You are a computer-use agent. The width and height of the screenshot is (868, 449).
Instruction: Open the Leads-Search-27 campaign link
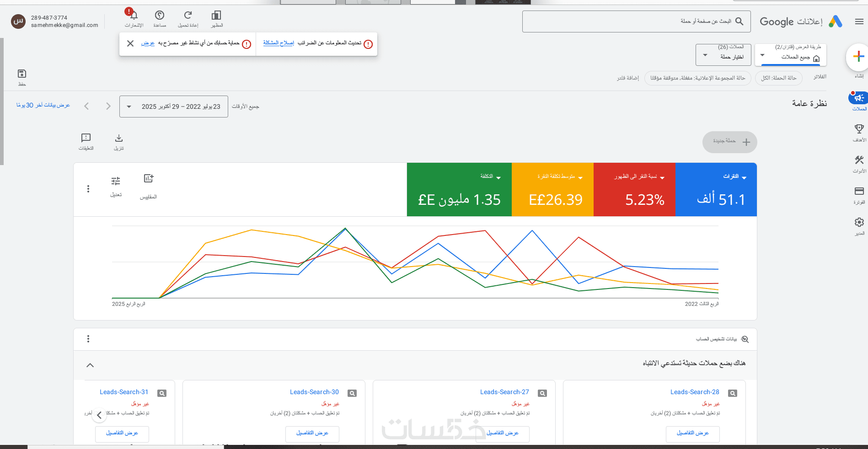click(x=504, y=392)
